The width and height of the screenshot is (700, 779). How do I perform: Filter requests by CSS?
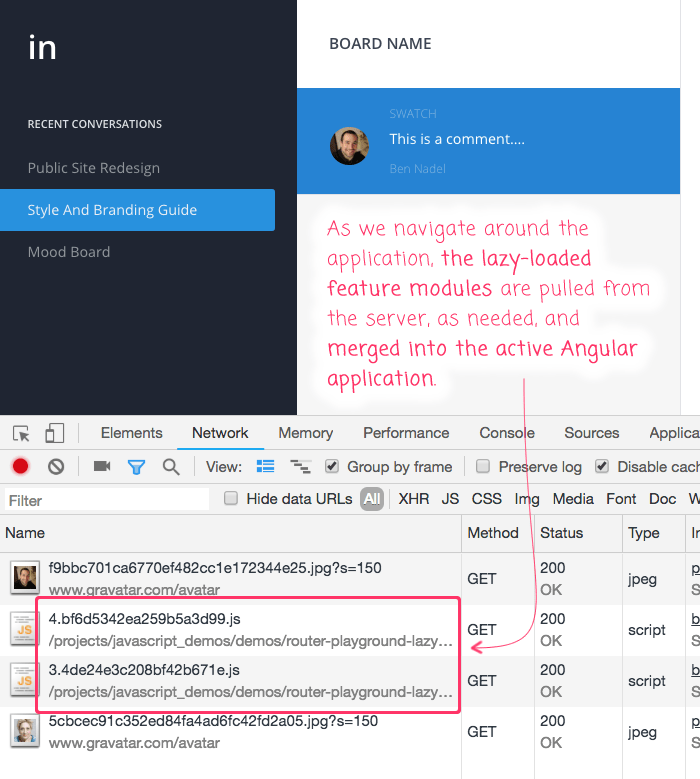tap(486, 499)
